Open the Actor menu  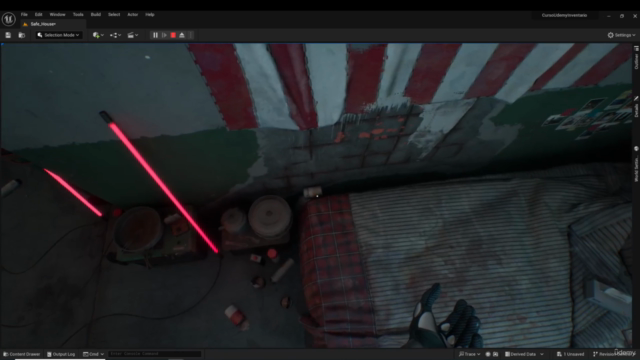[x=133, y=15]
